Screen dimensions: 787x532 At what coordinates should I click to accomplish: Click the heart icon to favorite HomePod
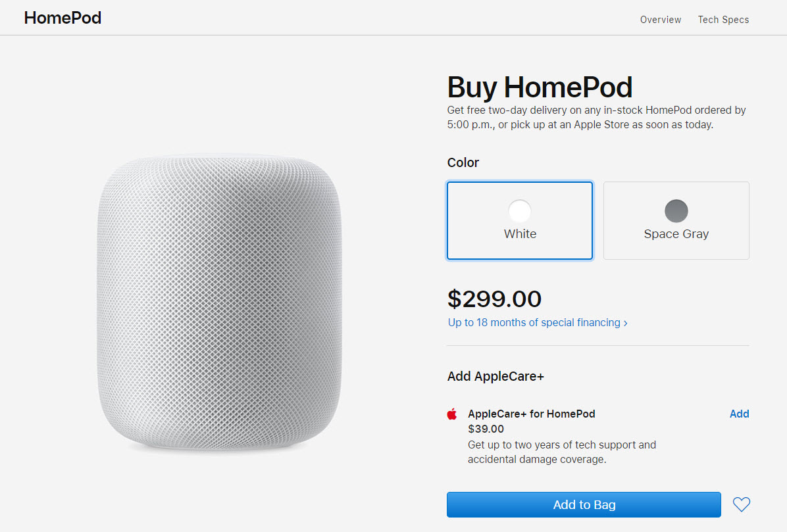pyautogui.click(x=742, y=504)
